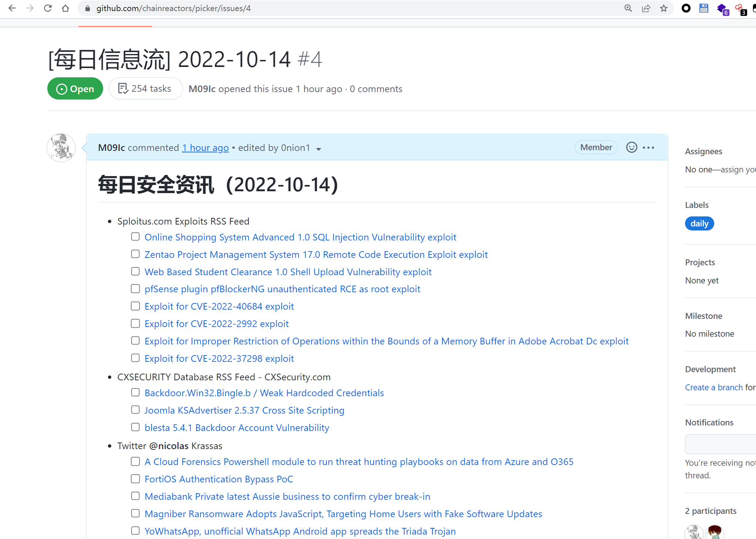Click the 254 tasks progress pill
This screenshot has width=756, height=539.
coord(145,89)
